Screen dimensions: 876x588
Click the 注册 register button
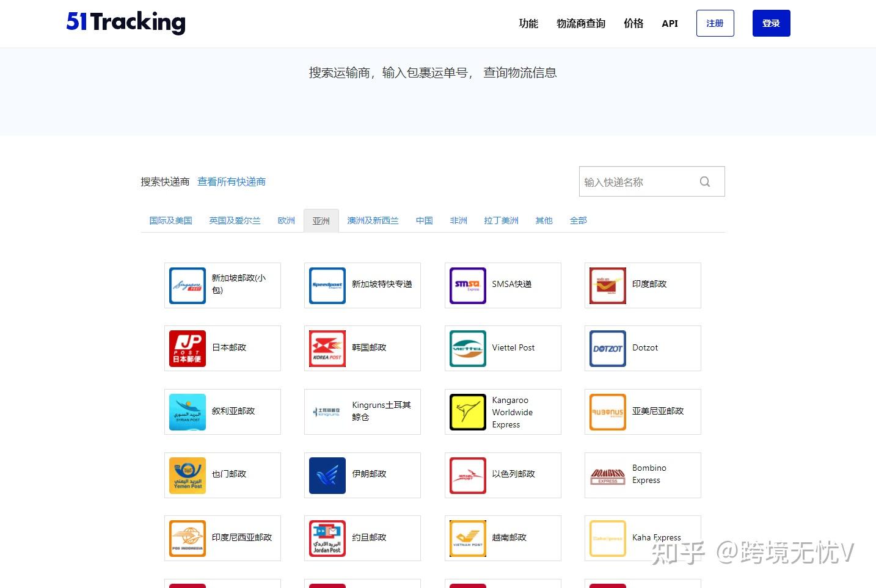(715, 23)
